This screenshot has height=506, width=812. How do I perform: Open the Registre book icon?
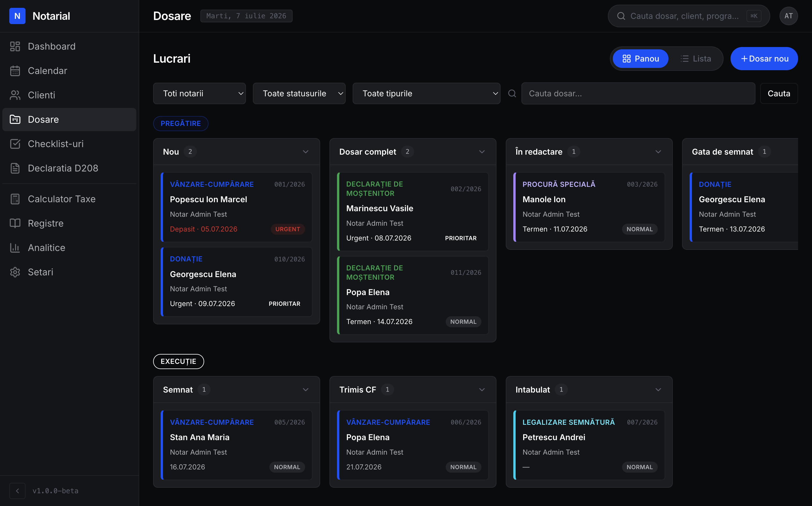(x=15, y=223)
